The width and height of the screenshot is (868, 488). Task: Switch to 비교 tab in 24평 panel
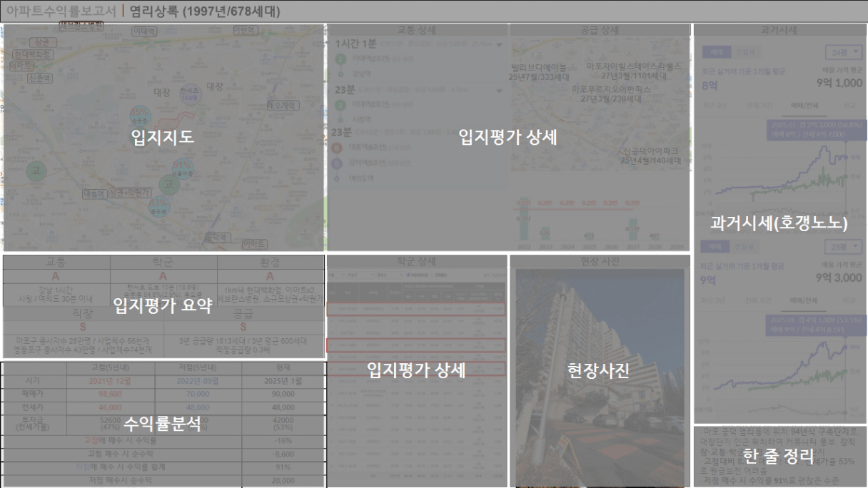pyautogui.click(x=848, y=105)
